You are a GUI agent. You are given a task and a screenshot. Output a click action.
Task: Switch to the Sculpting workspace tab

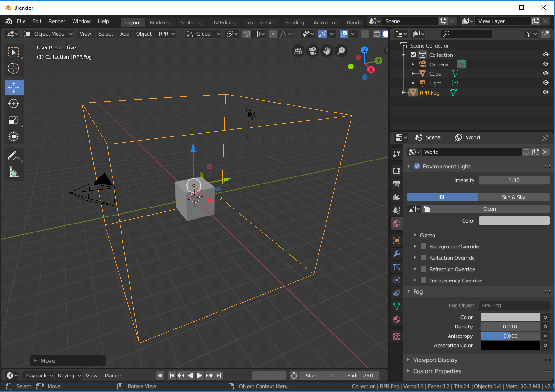point(191,22)
